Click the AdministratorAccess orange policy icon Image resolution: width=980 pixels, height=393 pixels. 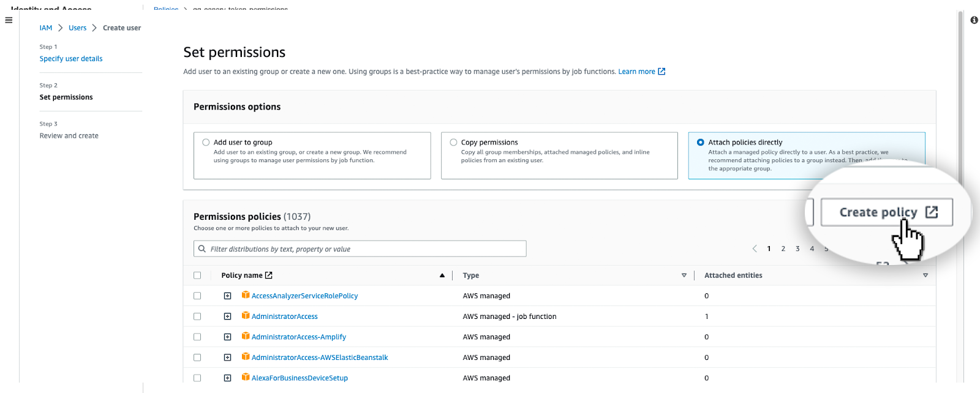[246, 316]
